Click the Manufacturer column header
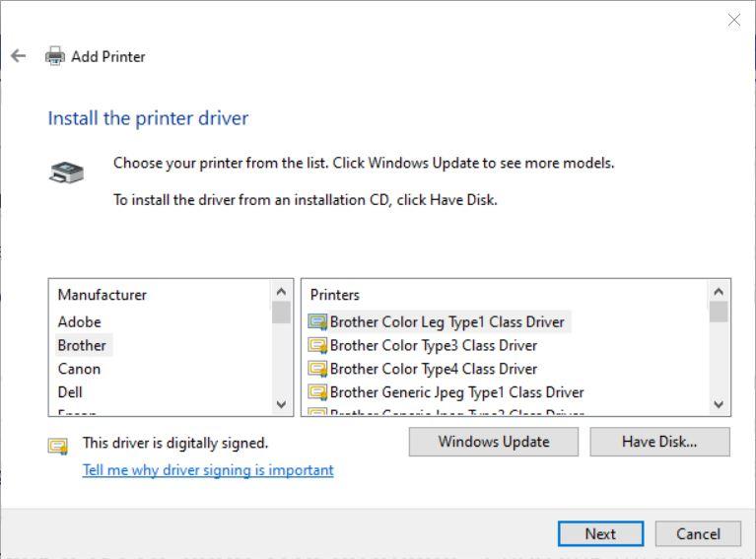The height and width of the screenshot is (559, 756). pos(103,295)
